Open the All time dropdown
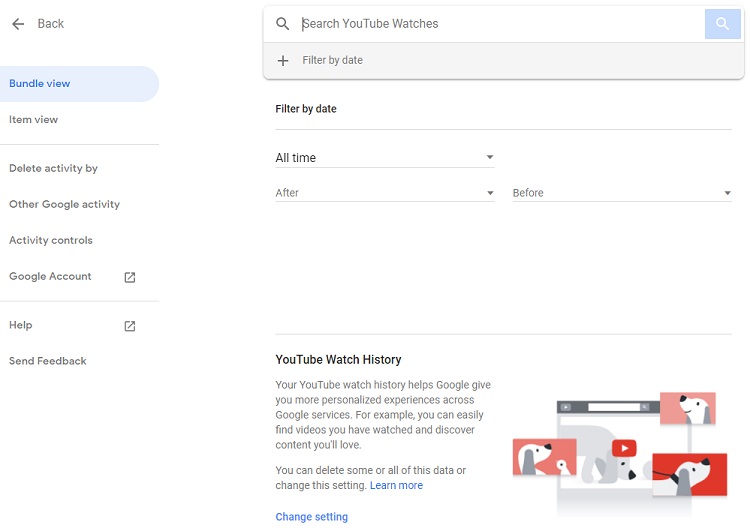Image resolution: width=750 pixels, height=531 pixels. click(x=385, y=158)
